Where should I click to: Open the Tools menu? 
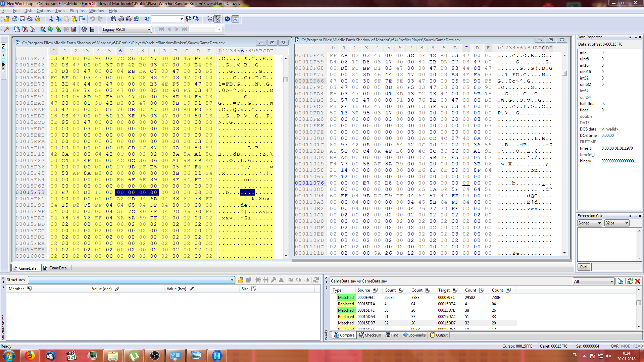pos(60,11)
